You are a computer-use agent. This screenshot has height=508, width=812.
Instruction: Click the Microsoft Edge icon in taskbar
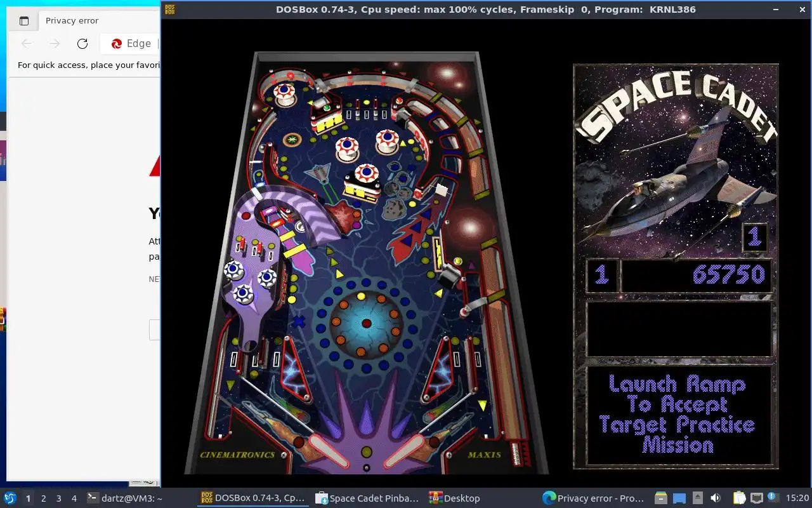549,498
